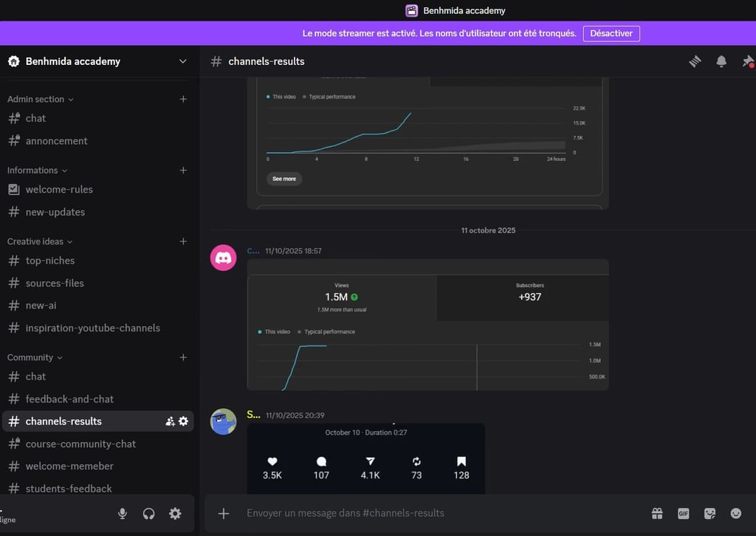The height and width of the screenshot is (536, 756).
Task: Open the welcome-rules channel
Action: 98,190
